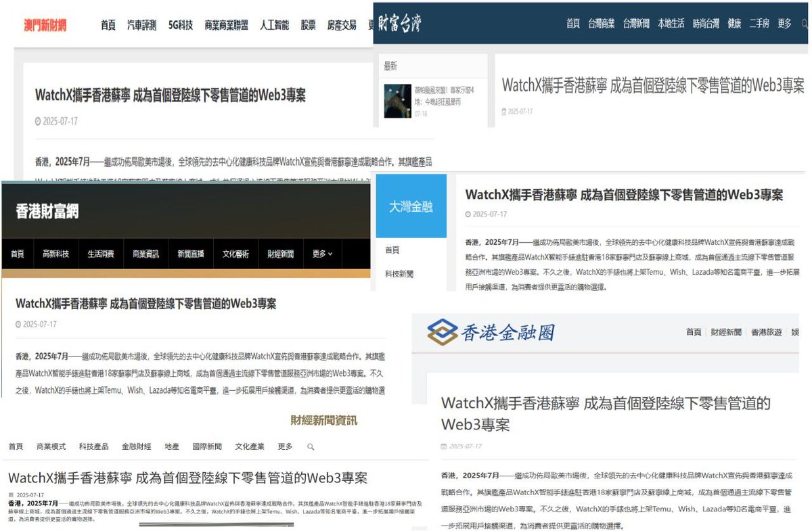Click WatchX article title on 香港財富網
This screenshot has height=531, width=812.
point(145,304)
